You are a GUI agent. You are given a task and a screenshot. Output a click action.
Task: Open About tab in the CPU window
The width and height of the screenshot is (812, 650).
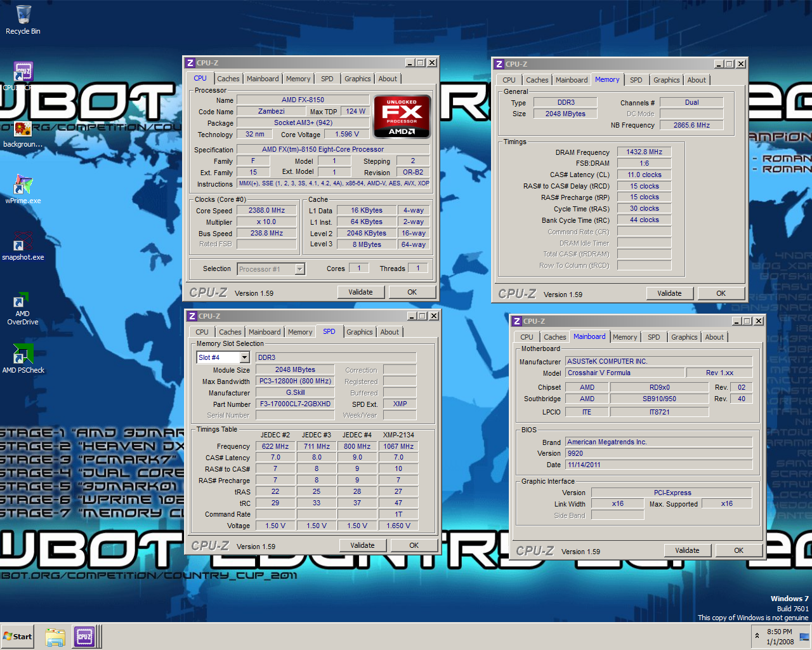(x=388, y=79)
